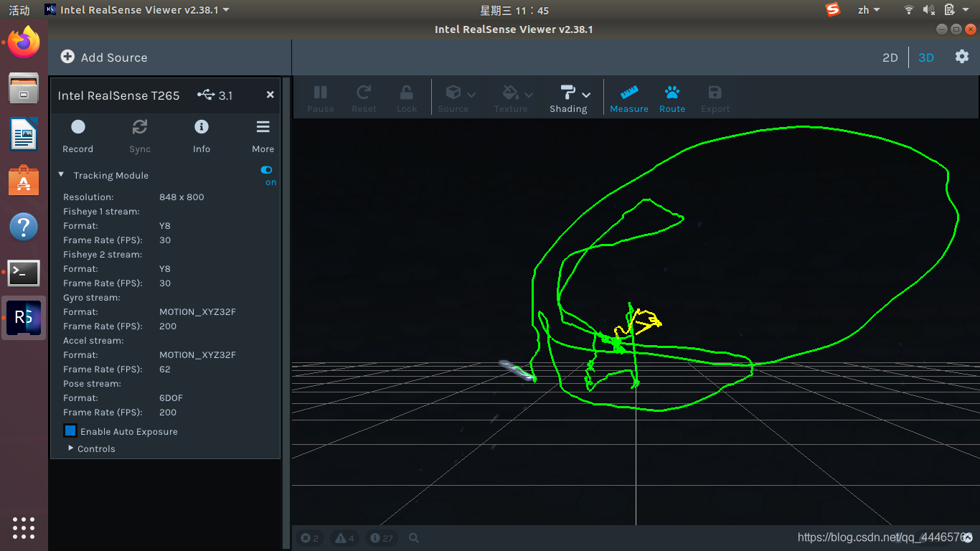Show info messages count in status bar
Screen dimensions: 980x551
tap(382, 538)
